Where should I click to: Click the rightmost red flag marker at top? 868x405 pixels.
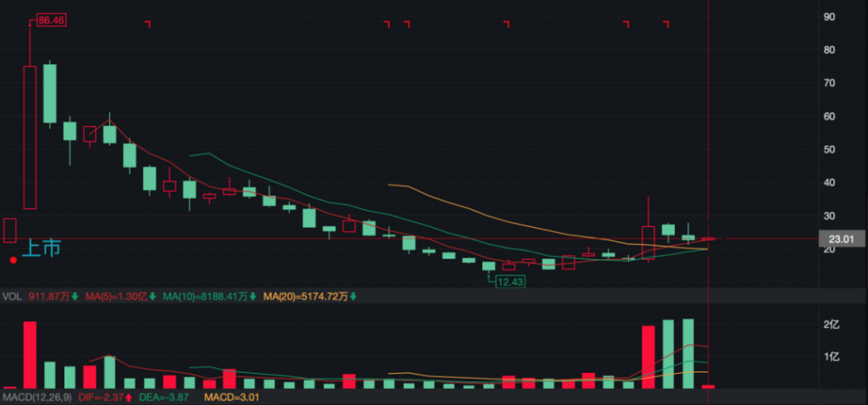point(666,24)
